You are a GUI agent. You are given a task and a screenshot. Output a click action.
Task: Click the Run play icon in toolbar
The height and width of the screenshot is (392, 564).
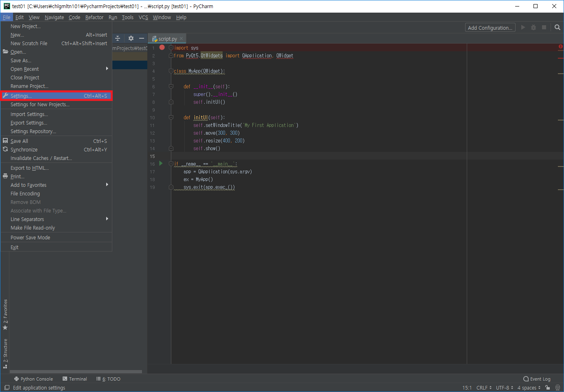point(523,27)
